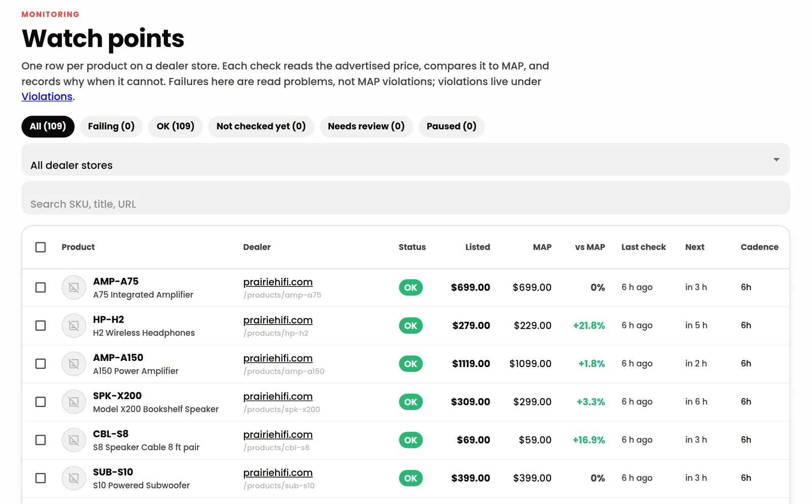Select the Not checked yet (0) filter
This screenshot has width=812, height=504.
pos(261,126)
